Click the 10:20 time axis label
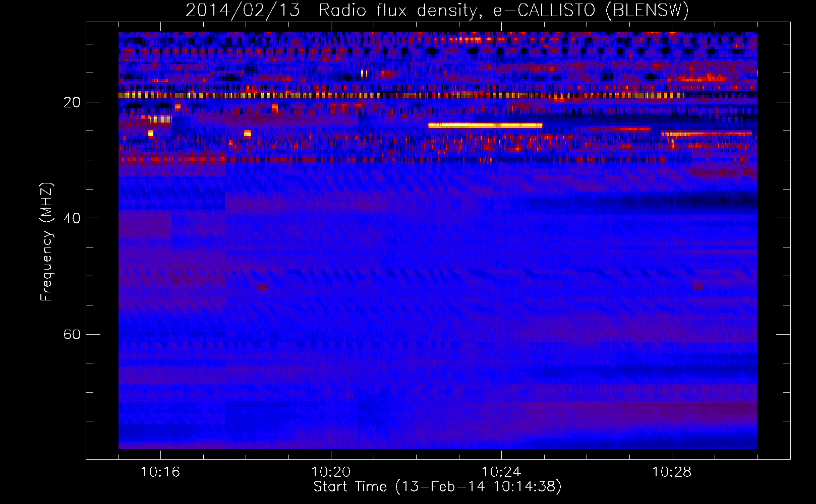This screenshot has width=816, height=504. pos(331,472)
